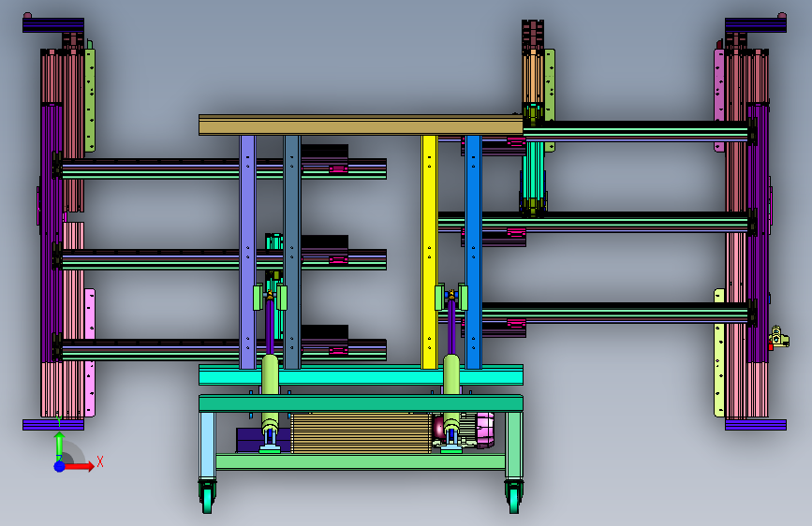Click the red X axis arrow of the triad
Viewport: 812px width, 526px height.
79,466
